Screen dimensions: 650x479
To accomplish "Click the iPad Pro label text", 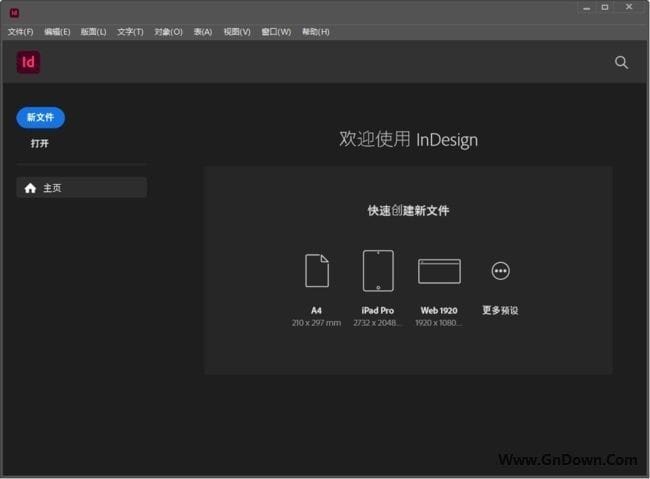I will pos(378,310).
